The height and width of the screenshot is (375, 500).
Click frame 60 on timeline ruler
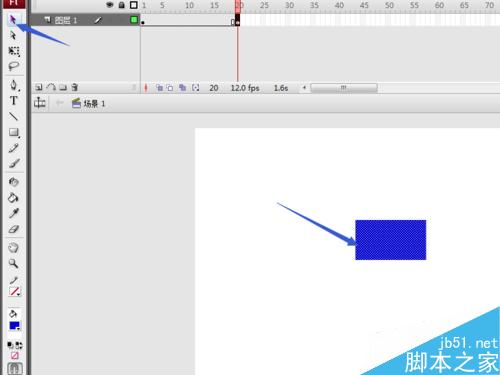(x=439, y=5)
